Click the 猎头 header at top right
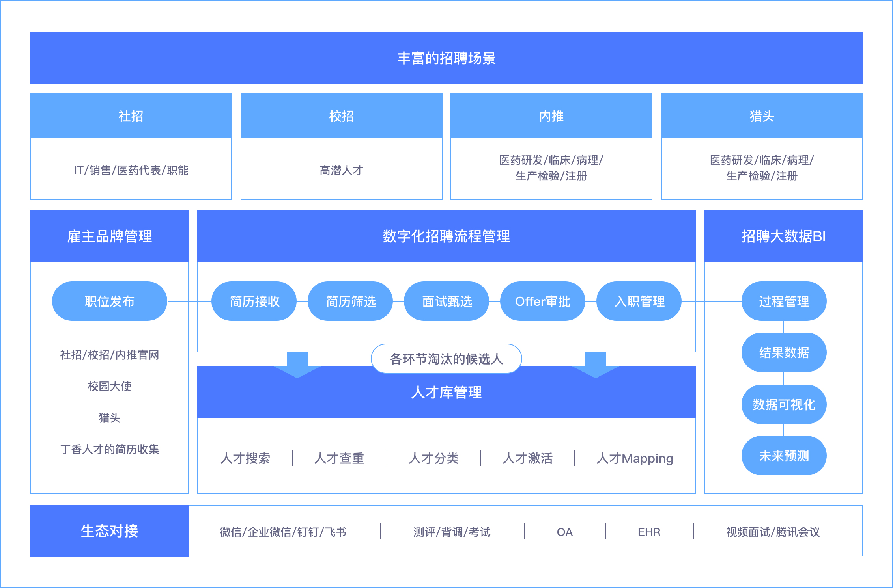This screenshot has height=588, width=893. point(762,116)
